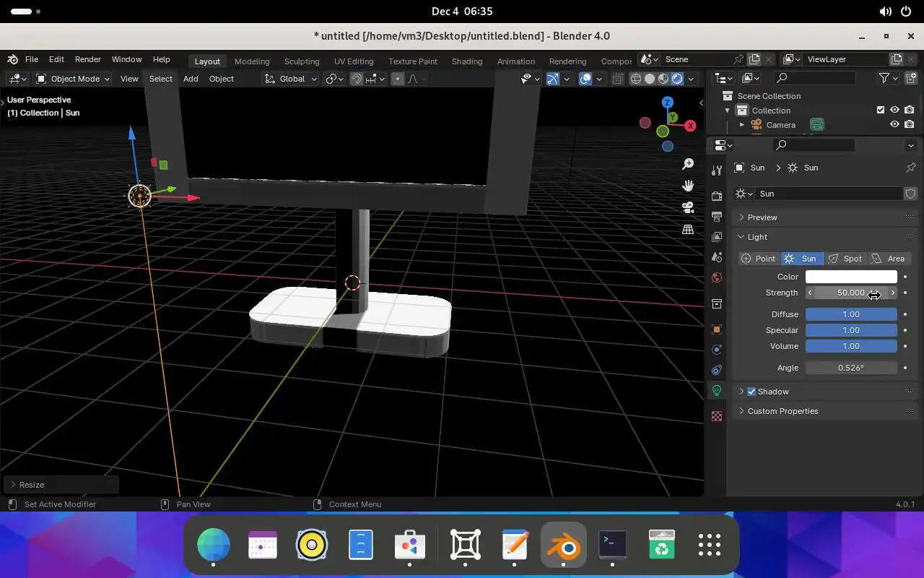Open the File menu
Screen dimensions: 924x578
pyautogui.click(x=32, y=59)
